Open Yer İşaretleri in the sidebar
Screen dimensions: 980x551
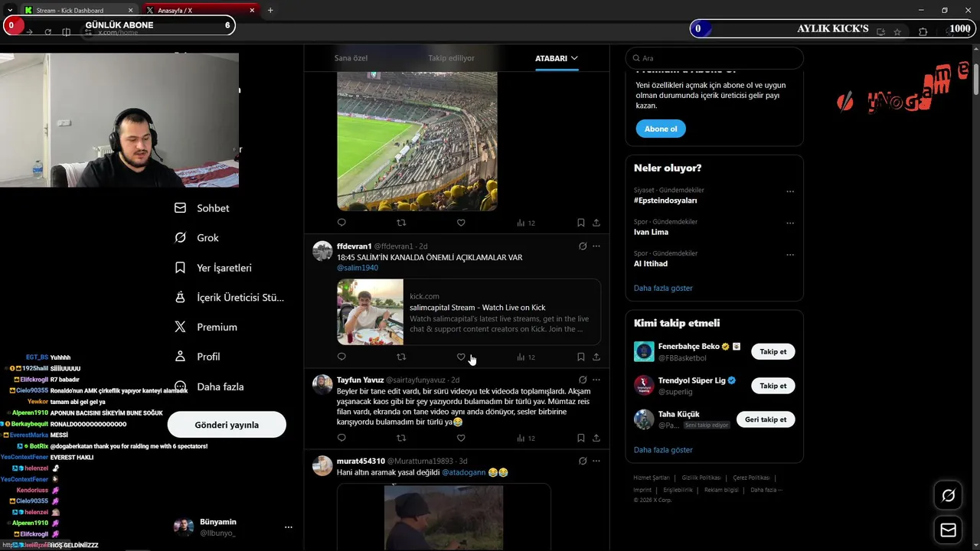coord(213,268)
